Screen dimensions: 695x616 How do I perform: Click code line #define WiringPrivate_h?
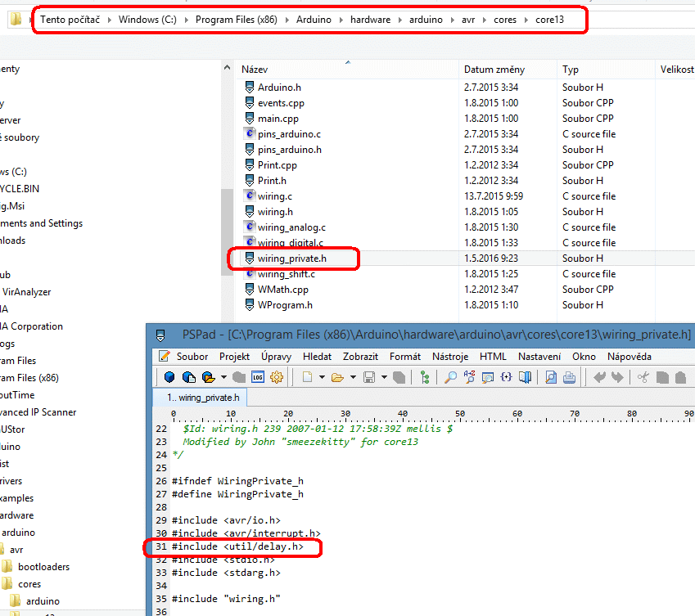click(237, 494)
